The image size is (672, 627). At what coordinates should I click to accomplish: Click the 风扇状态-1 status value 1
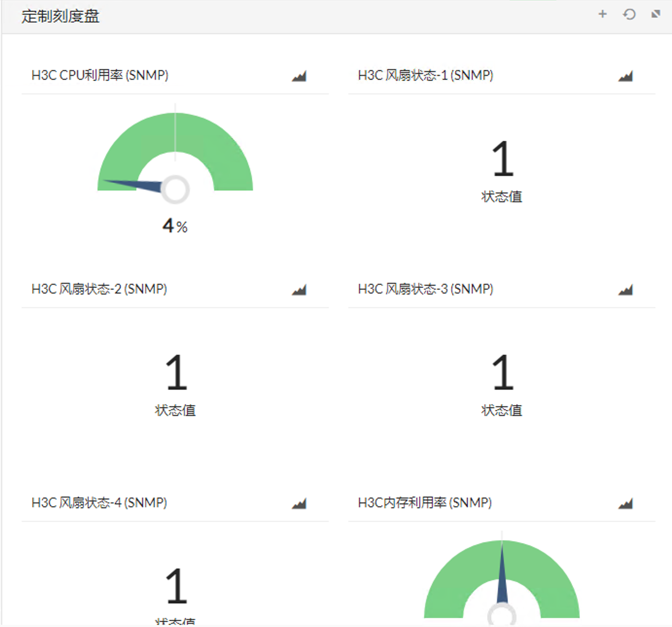(502, 158)
